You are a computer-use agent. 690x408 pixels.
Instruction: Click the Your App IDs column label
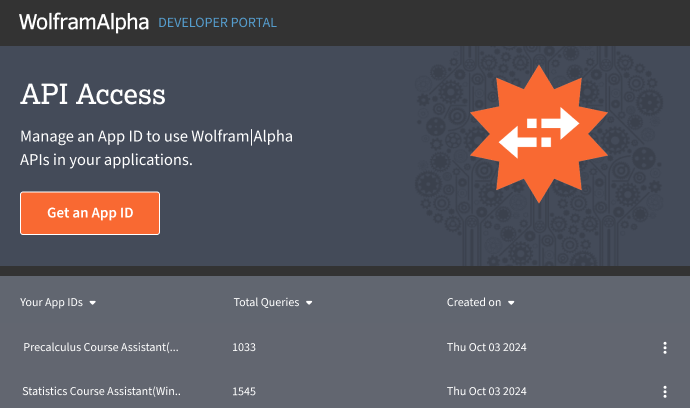point(52,303)
